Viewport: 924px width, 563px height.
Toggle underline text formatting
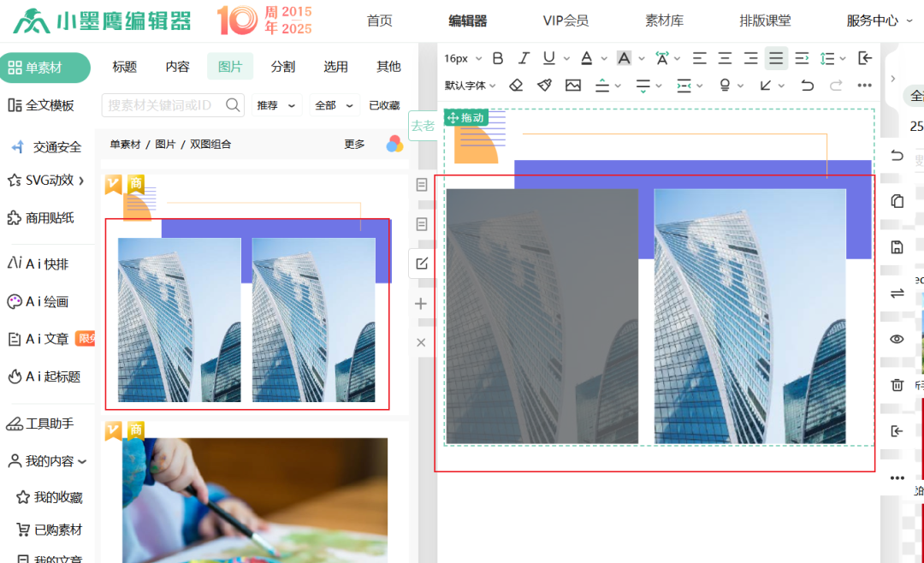coord(548,58)
